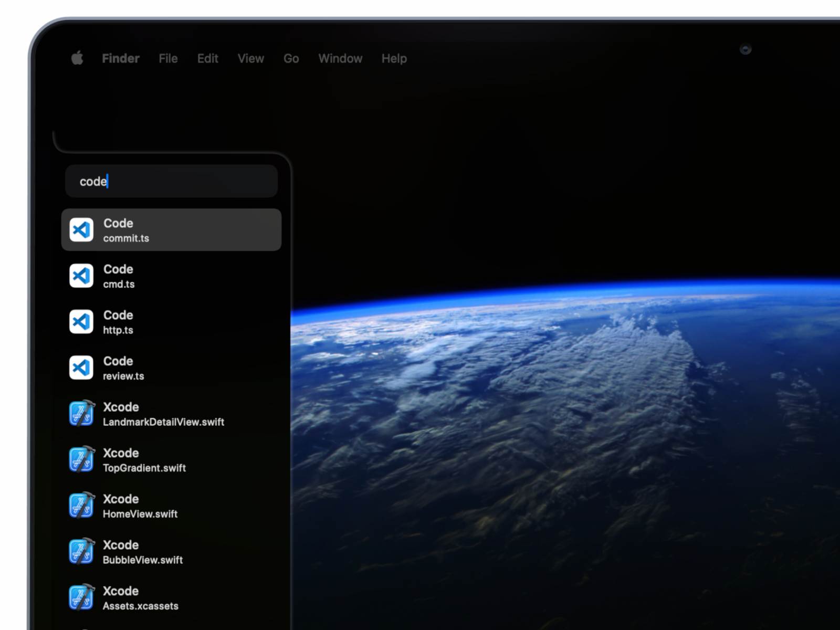Screen dimensions: 840x630
Task: Open the Apple menu
Action: point(77,58)
